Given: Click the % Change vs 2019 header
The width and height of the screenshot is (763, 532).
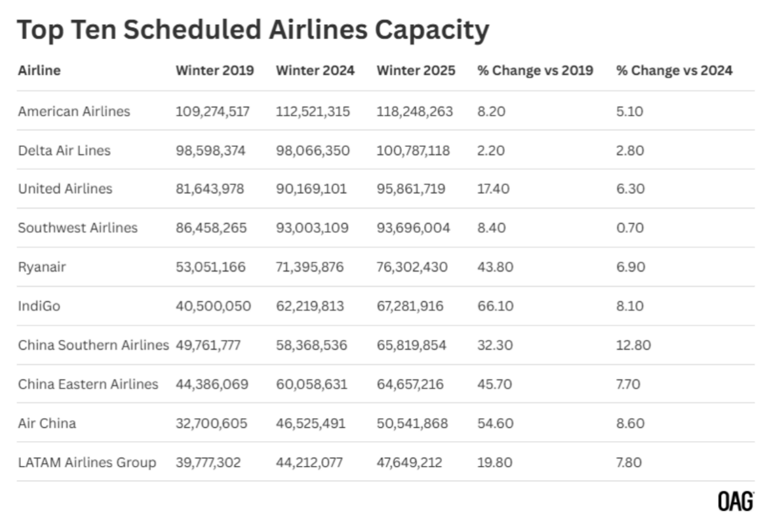Looking at the screenshot, I should (535, 71).
